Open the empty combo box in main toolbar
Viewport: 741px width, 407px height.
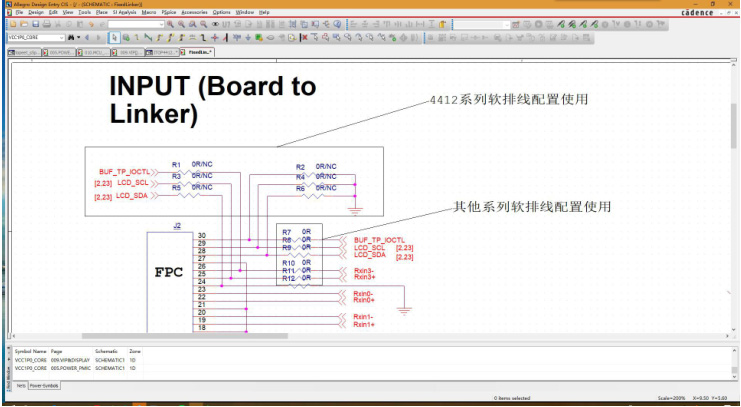[x=136, y=24]
